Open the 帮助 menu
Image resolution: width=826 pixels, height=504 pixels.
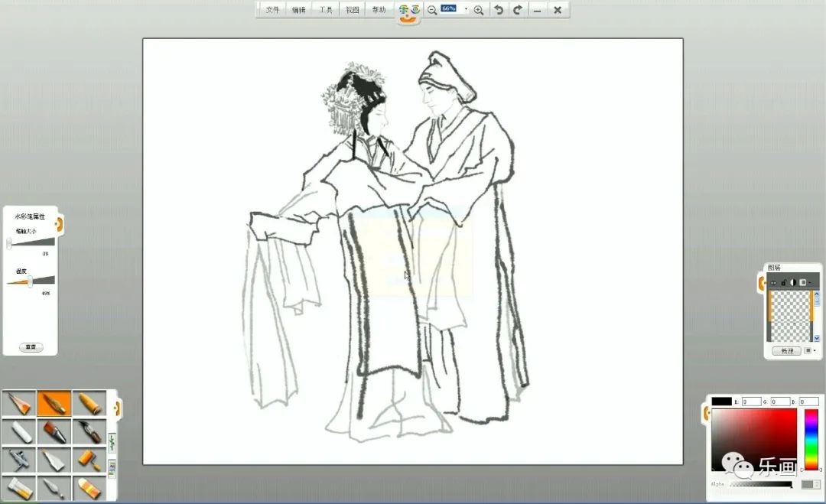click(379, 10)
